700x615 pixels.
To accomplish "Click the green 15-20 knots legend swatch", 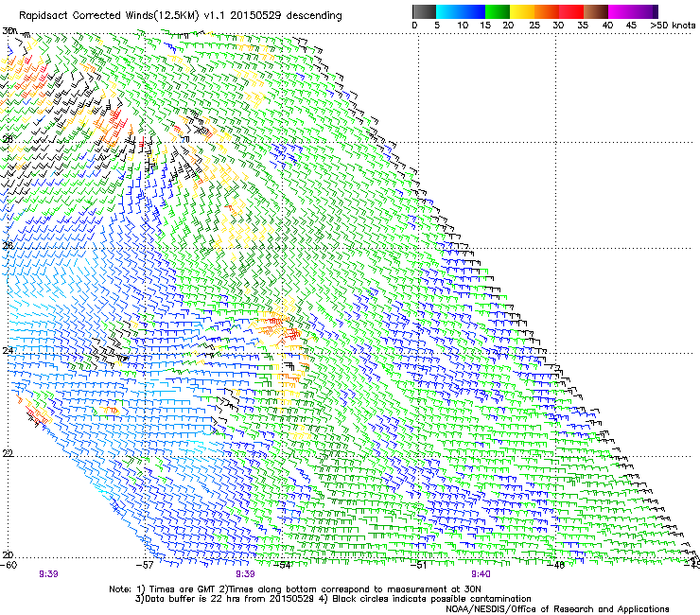I will pos(498,11).
